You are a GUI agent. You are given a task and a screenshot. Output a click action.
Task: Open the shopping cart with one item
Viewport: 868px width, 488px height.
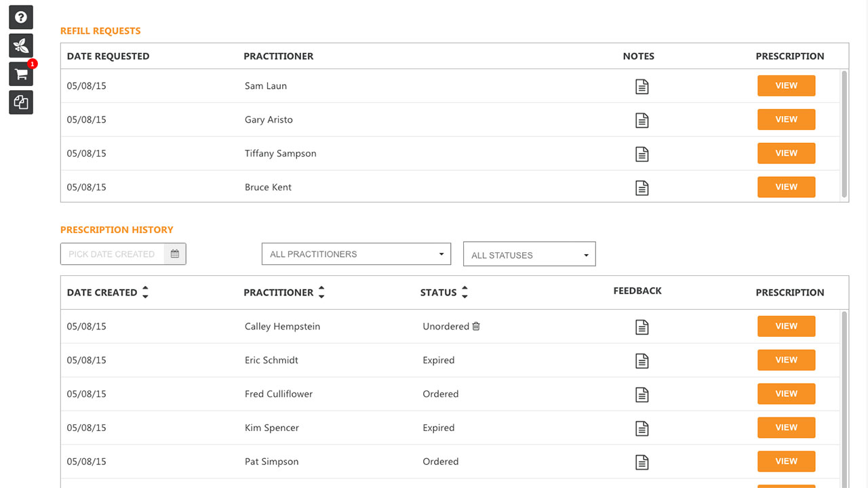[x=21, y=74]
